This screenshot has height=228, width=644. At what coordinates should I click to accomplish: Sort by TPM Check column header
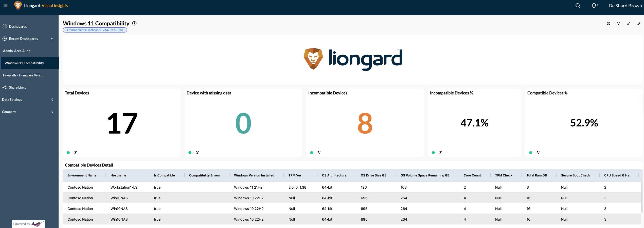click(x=504, y=175)
